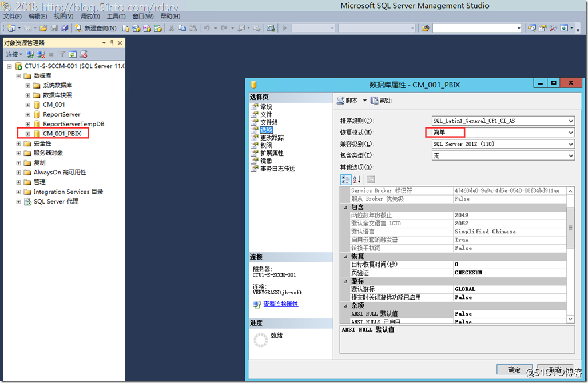This screenshot has width=588, height=383.
Task: Click the Analysis Services MDX Query icon
Action: (136, 28)
